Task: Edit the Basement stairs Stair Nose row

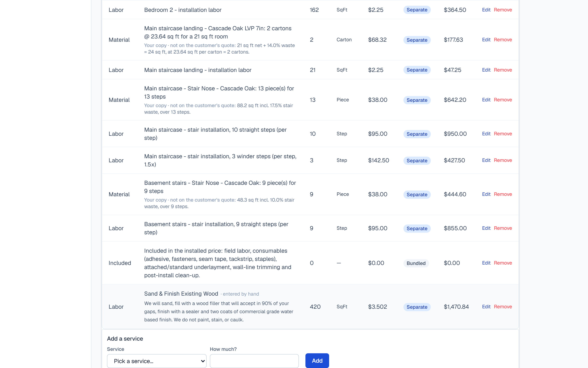Action: coord(486,194)
